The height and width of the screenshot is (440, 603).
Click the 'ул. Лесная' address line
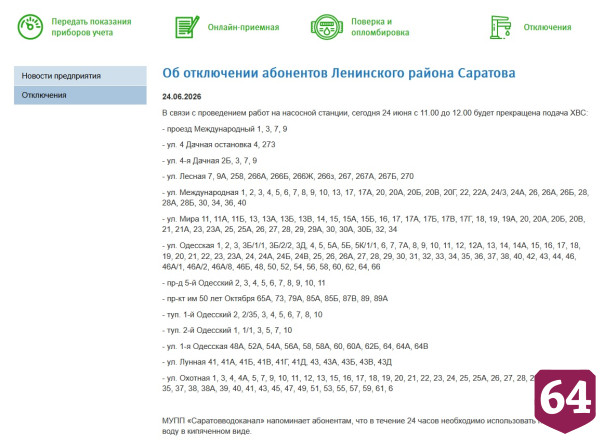coord(288,176)
